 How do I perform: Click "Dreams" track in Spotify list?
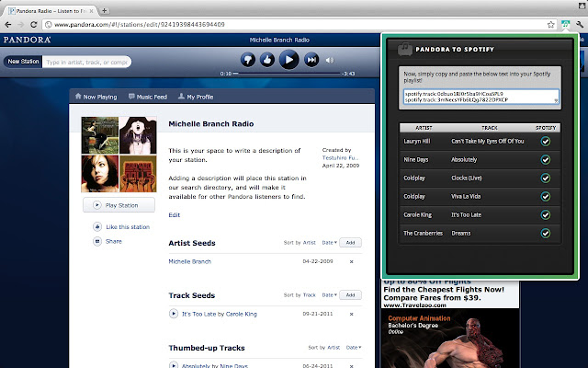pyautogui.click(x=461, y=233)
